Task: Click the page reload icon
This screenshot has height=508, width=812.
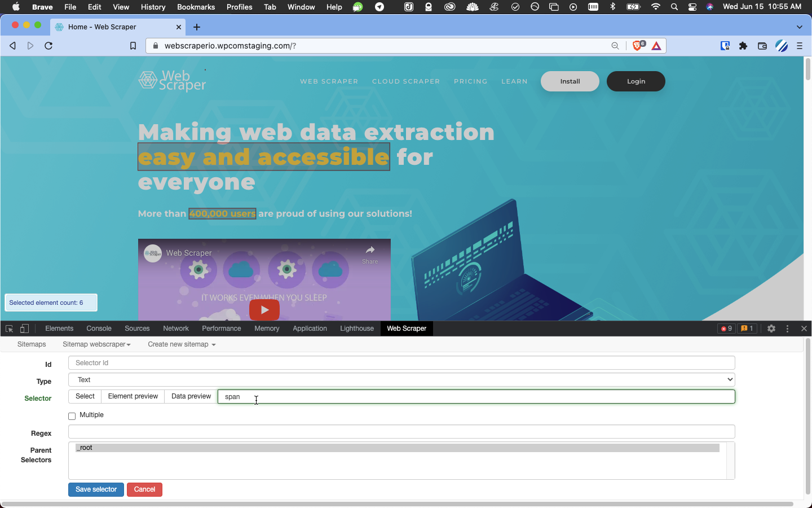Action: [x=48, y=46]
